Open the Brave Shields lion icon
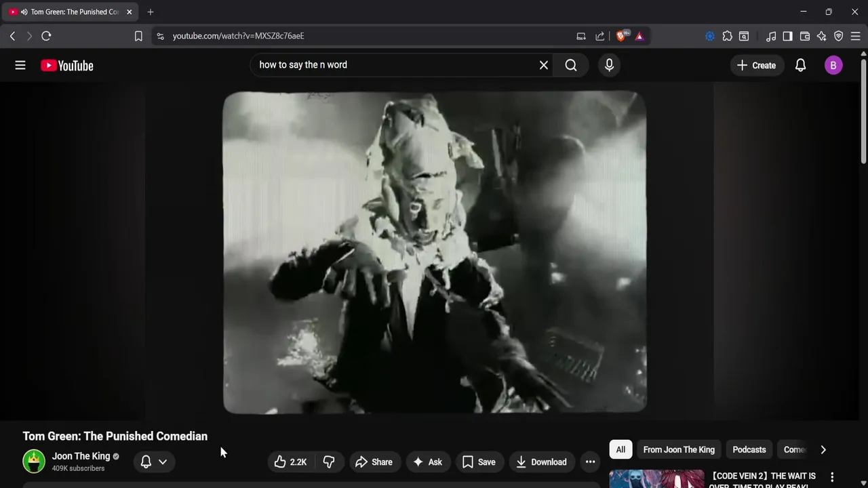Screen dimensions: 868x488 [621, 36]
